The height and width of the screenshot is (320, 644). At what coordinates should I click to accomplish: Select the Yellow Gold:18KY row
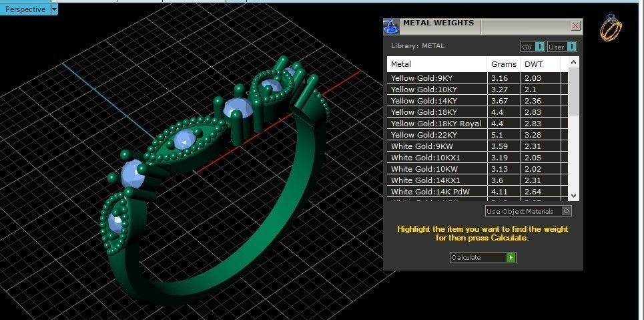(x=477, y=112)
